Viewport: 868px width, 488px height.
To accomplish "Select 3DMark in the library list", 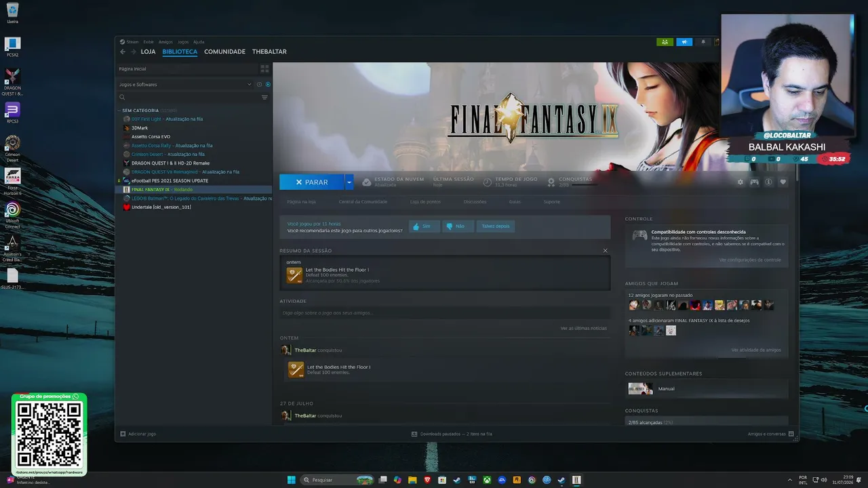I will pos(140,128).
